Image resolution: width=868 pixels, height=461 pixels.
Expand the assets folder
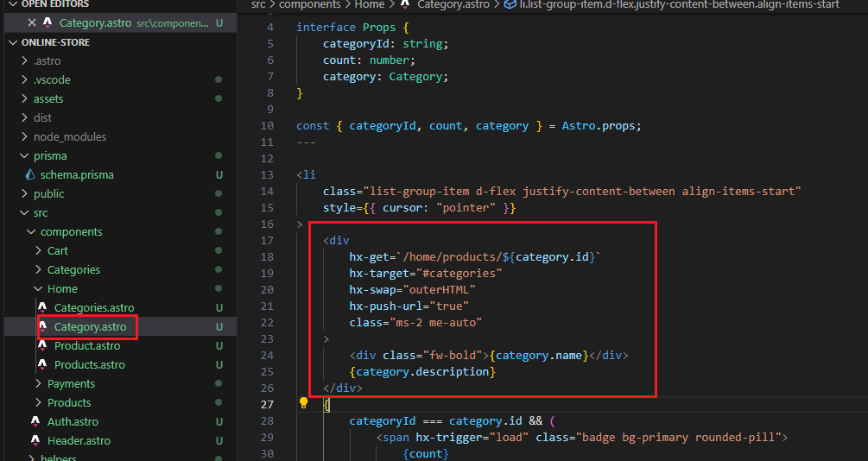[24, 98]
